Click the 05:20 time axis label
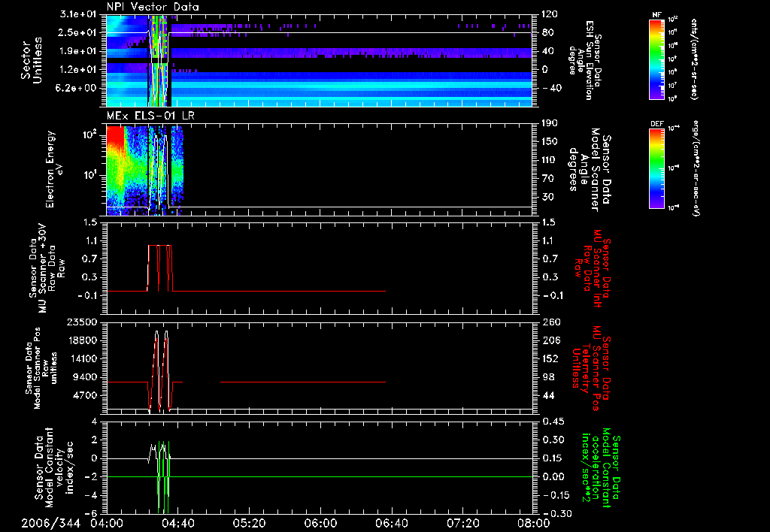The width and height of the screenshot is (770, 532). (x=249, y=523)
